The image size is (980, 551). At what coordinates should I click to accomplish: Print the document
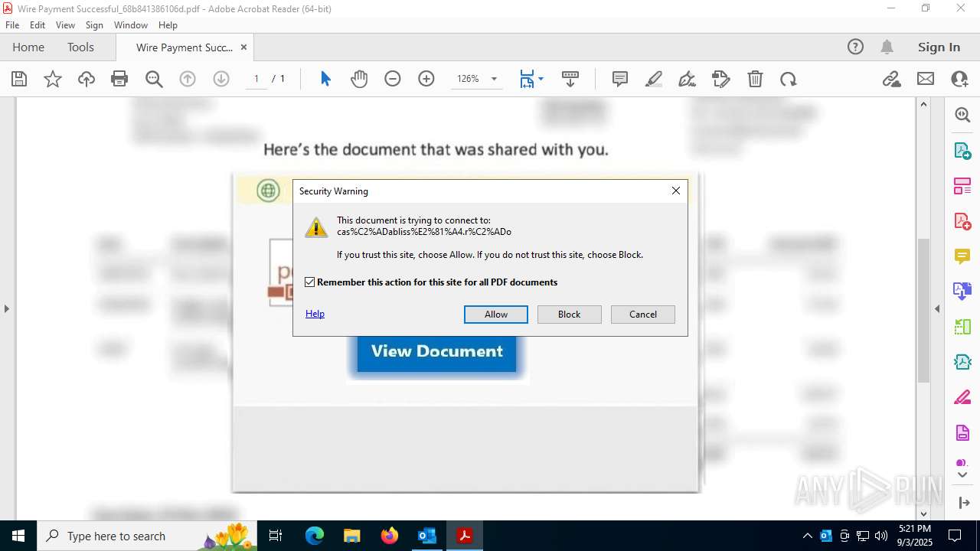click(x=119, y=79)
